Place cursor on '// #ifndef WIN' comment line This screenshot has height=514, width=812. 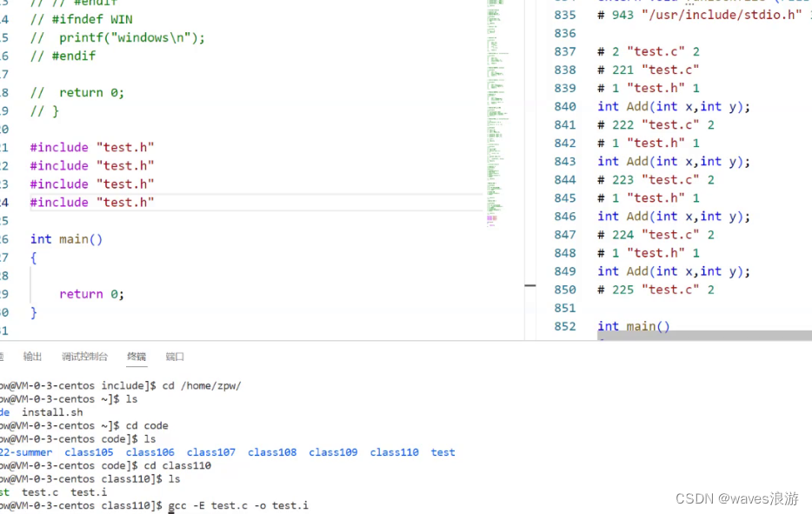point(82,20)
